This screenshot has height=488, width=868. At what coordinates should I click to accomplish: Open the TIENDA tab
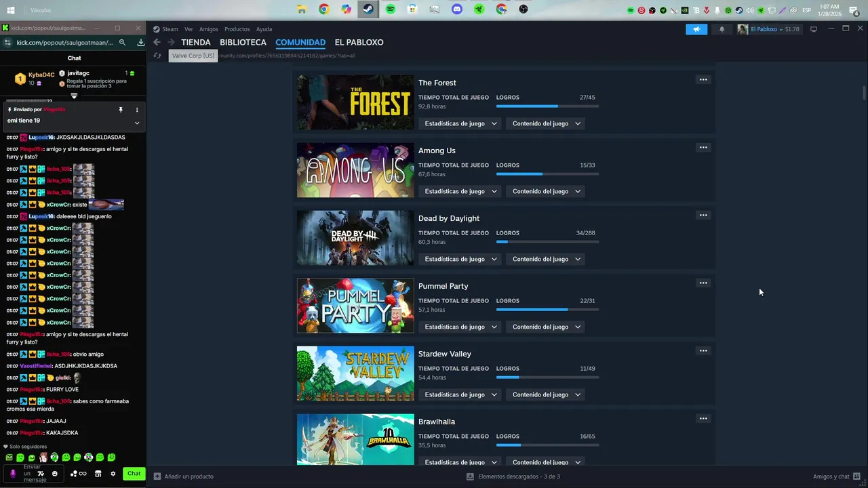point(196,42)
